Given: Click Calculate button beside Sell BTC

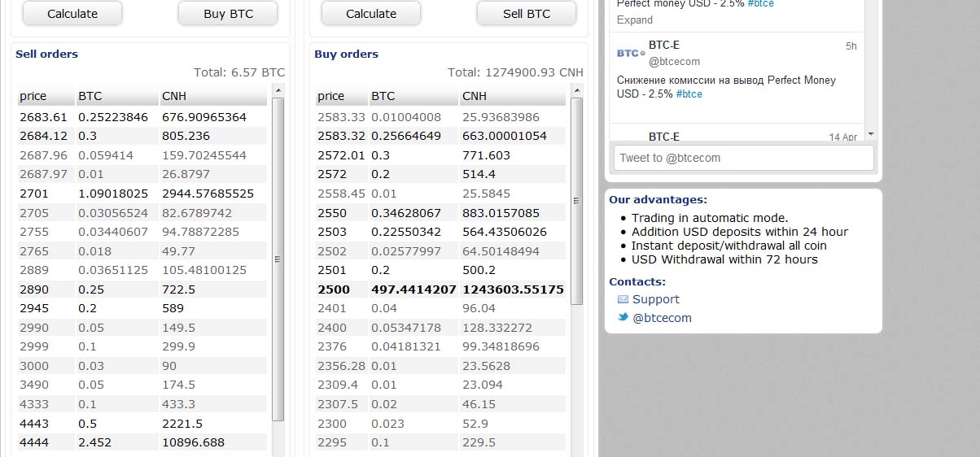Looking at the screenshot, I should [371, 13].
